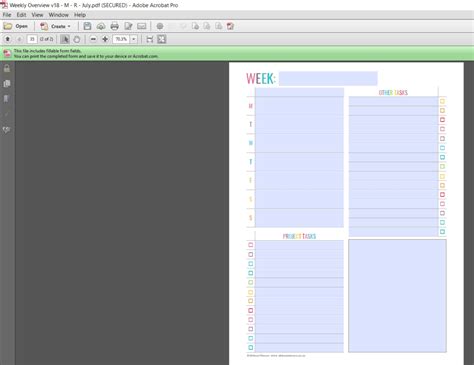The width and height of the screenshot is (474, 365).
Task: Open the Window menu
Action: (59, 15)
